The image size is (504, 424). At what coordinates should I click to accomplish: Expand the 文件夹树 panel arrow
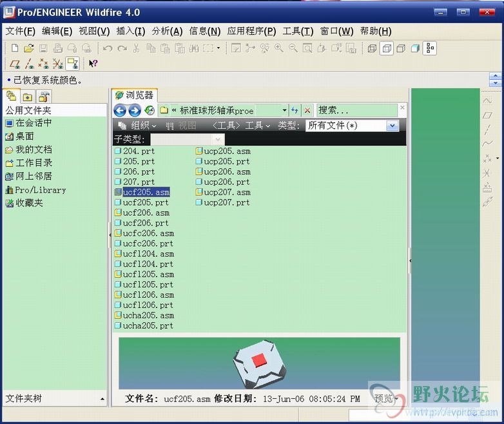(102, 399)
